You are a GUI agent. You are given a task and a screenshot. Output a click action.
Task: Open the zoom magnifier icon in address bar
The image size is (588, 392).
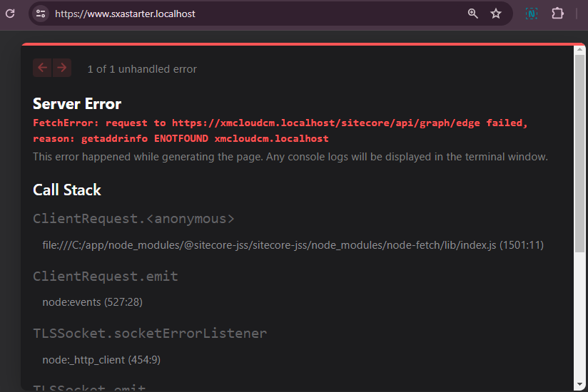click(472, 14)
